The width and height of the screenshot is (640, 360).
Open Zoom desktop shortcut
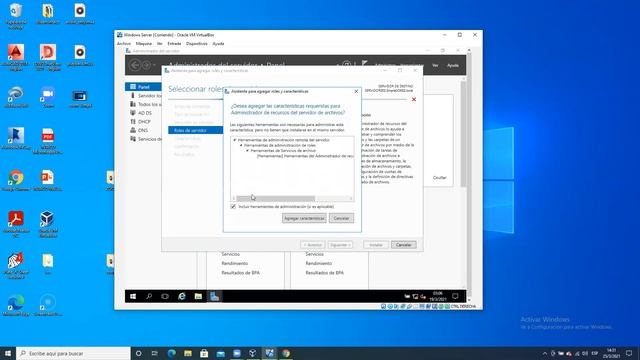(x=48, y=98)
